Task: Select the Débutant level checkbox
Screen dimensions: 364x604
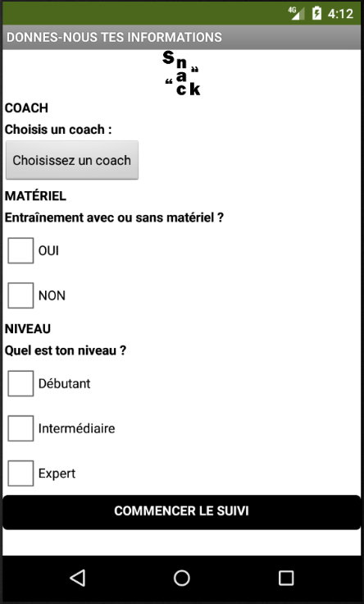Action: [x=20, y=383]
